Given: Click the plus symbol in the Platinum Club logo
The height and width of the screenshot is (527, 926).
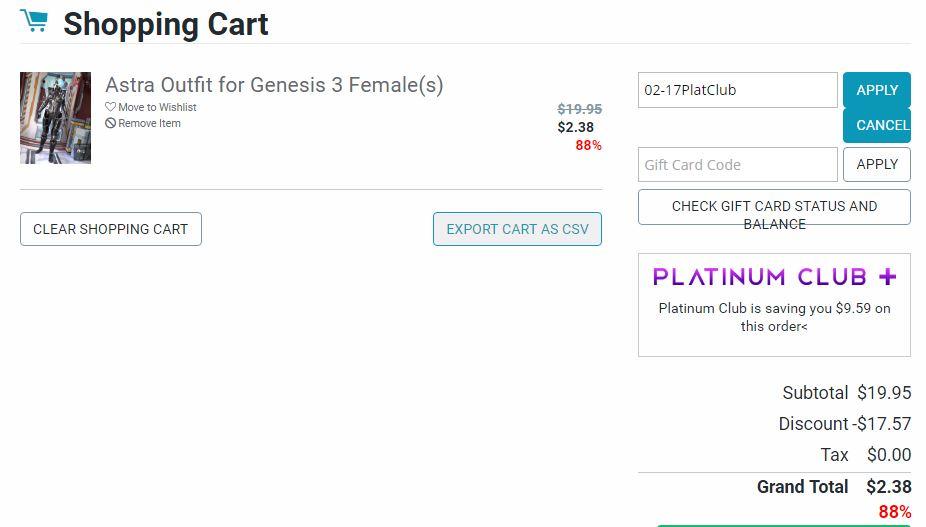Looking at the screenshot, I should pos(887,276).
